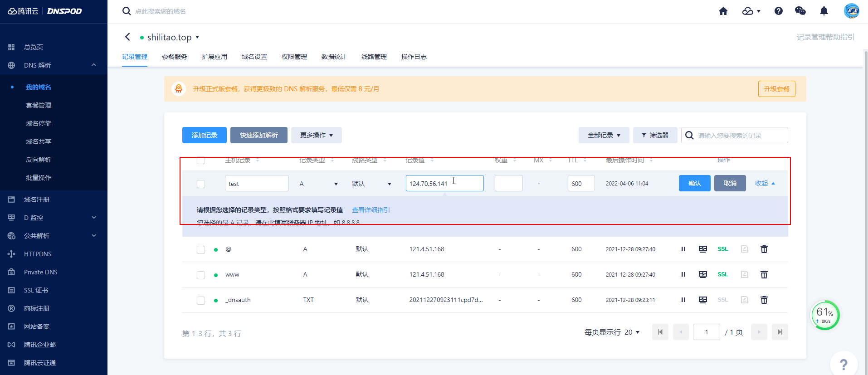868x375 pixels.
Task: Open the 更多操作 dropdown
Action: pyautogui.click(x=316, y=135)
